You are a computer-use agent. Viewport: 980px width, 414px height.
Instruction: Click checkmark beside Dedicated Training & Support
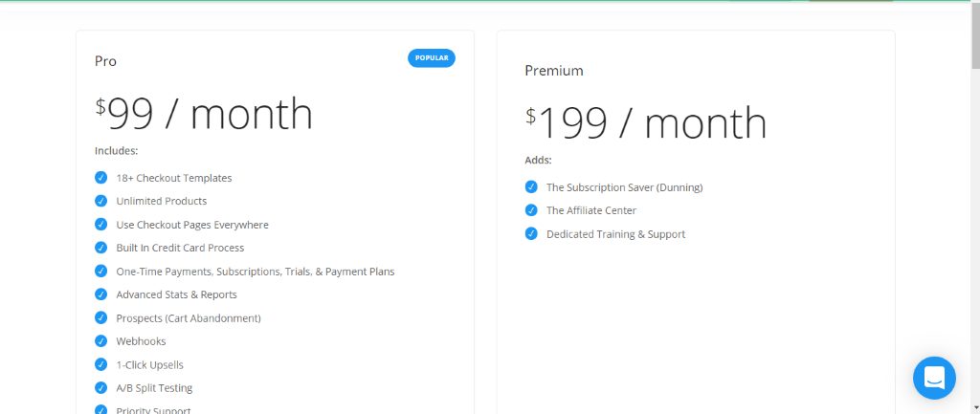(531, 233)
